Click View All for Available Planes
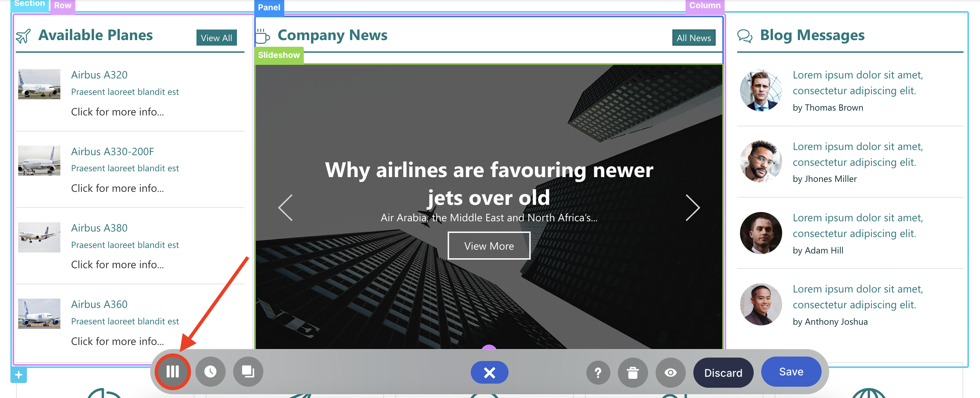This screenshot has width=980, height=398. 216,38
